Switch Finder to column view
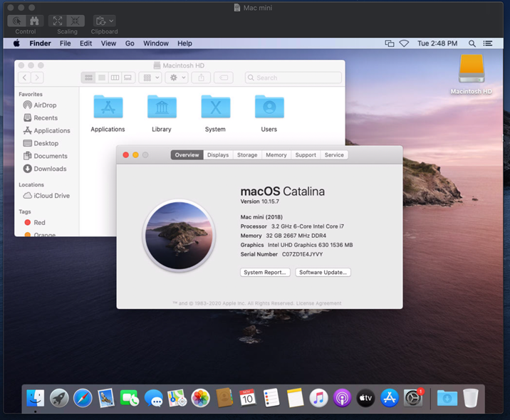 coord(115,78)
